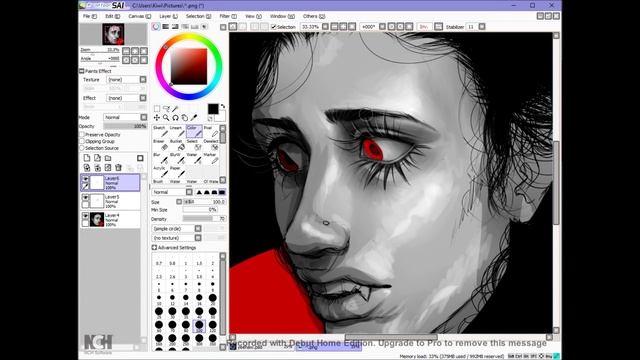640x360 pixels.
Task: Open the Edit menu
Action: point(113,16)
